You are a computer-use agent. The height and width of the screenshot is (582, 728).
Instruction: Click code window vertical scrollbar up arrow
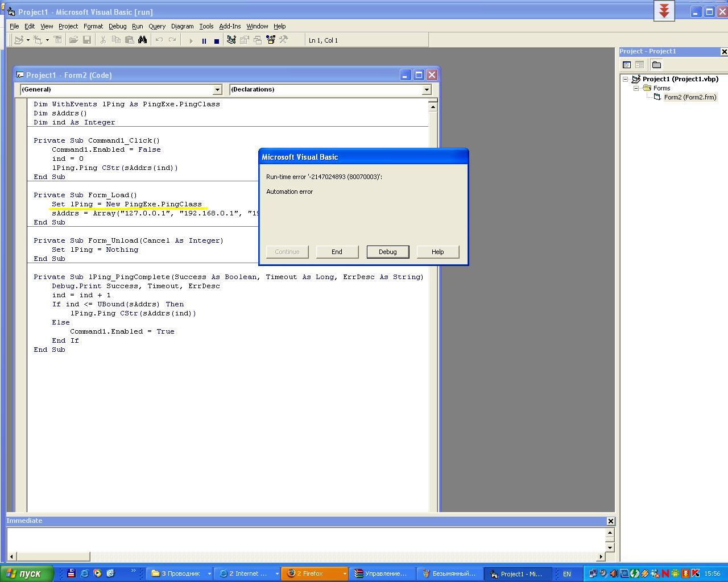(433, 106)
